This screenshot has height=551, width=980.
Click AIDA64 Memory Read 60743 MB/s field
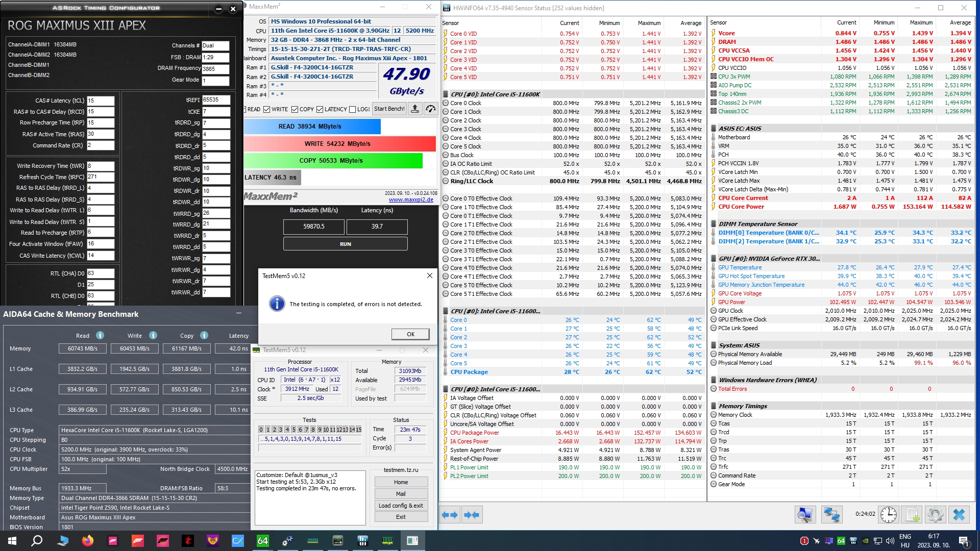(83, 348)
